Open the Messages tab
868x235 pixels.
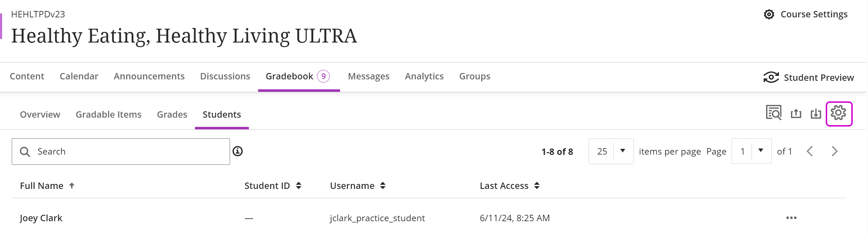(x=369, y=76)
